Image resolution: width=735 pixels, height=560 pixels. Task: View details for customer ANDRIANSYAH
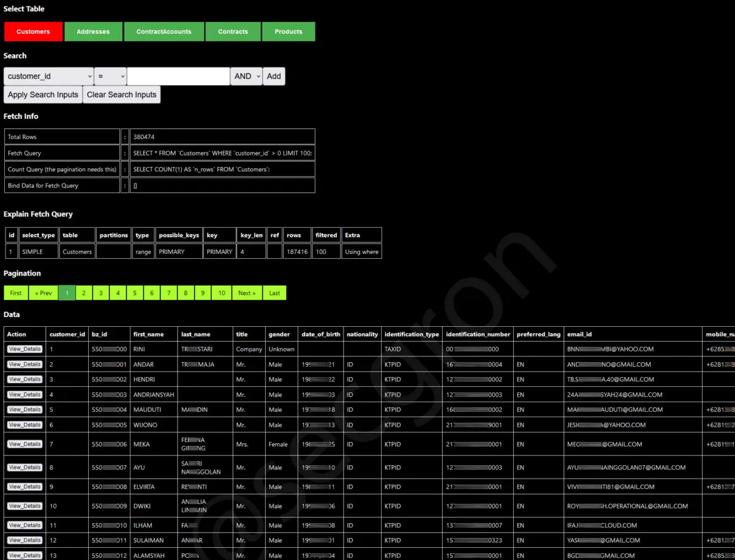coord(24,394)
